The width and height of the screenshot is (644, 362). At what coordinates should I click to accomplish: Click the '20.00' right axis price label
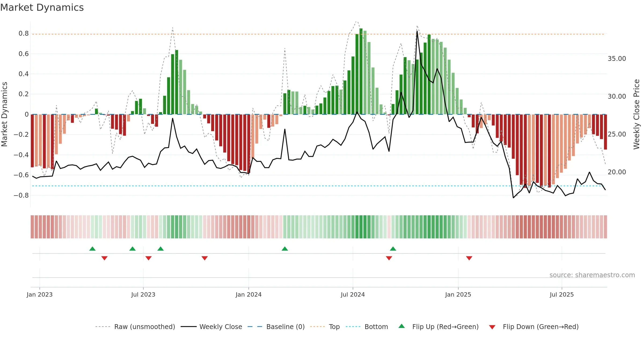click(617, 172)
